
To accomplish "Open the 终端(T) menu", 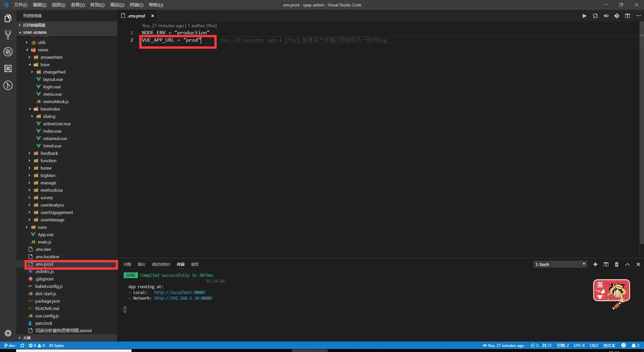I will pyautogui.click(x=137, y=5).
